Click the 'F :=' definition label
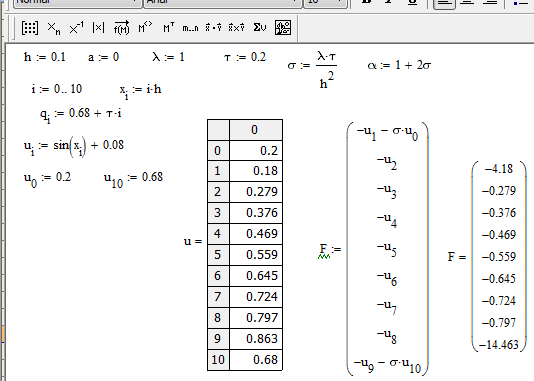Screen dimensions: 534x381 coord(330,251)
